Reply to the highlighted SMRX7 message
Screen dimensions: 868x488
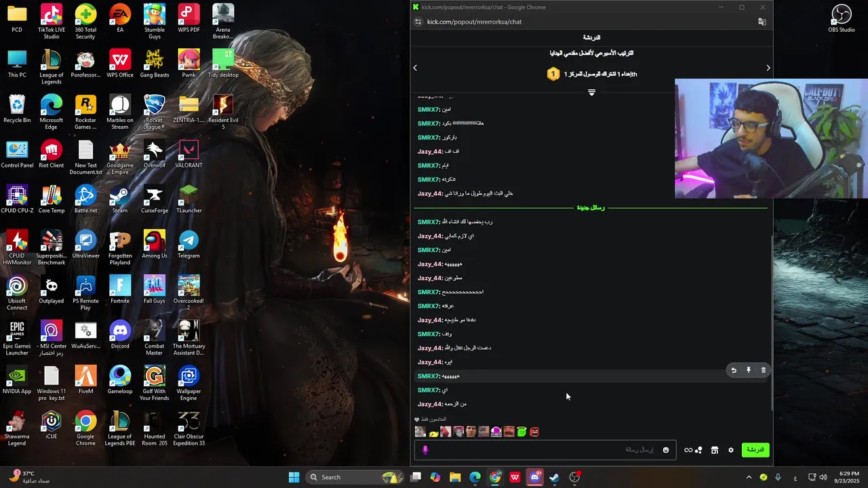(x=733, y=370)
